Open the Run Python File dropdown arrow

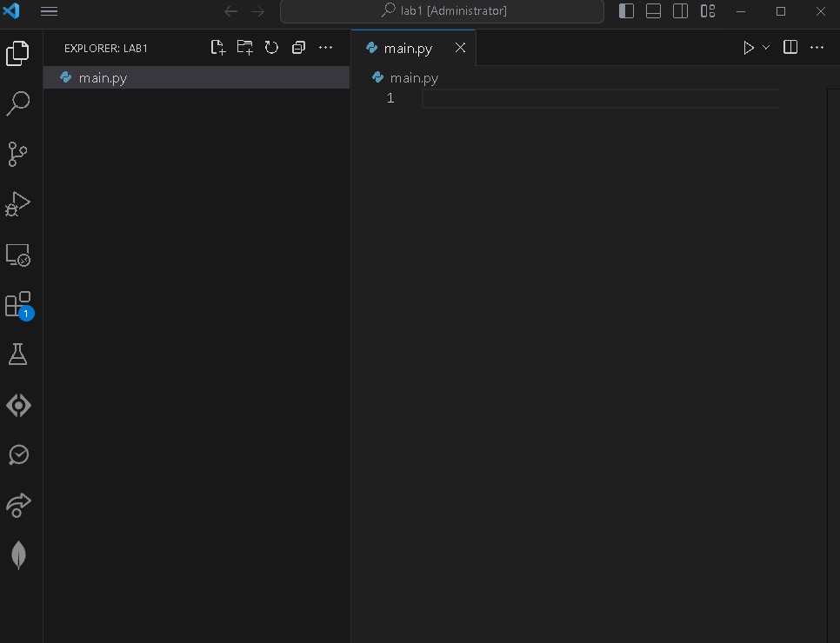[766, 48]
